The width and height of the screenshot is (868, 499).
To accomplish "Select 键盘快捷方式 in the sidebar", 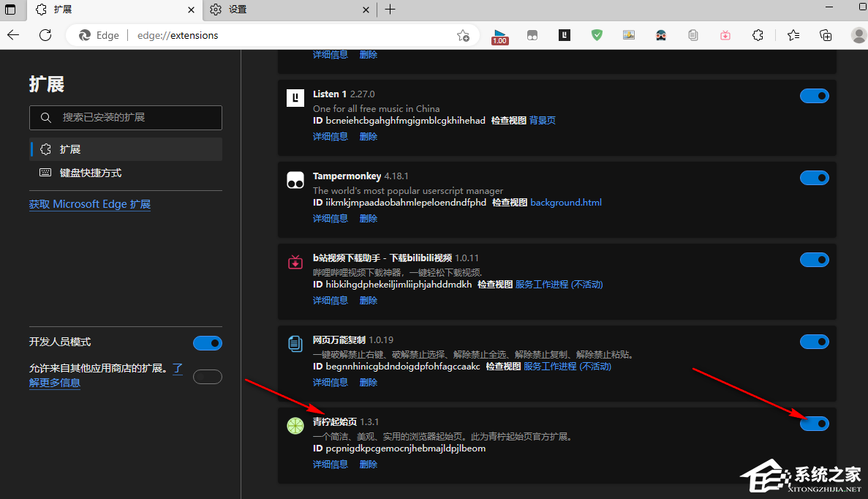I will click(91, 173).
